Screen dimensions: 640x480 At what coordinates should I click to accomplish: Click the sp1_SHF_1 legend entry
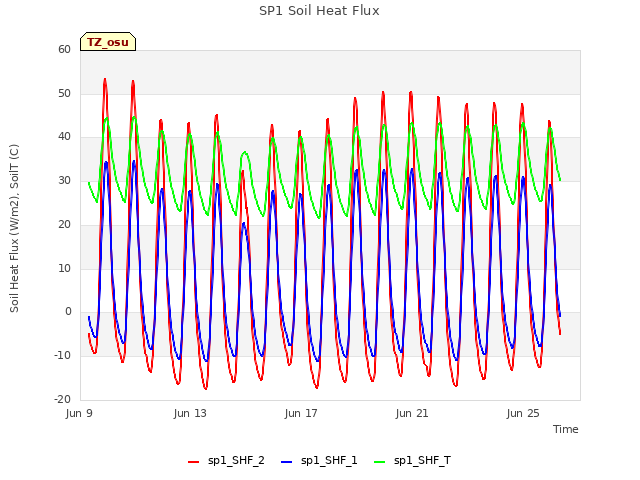click(319, 461)
